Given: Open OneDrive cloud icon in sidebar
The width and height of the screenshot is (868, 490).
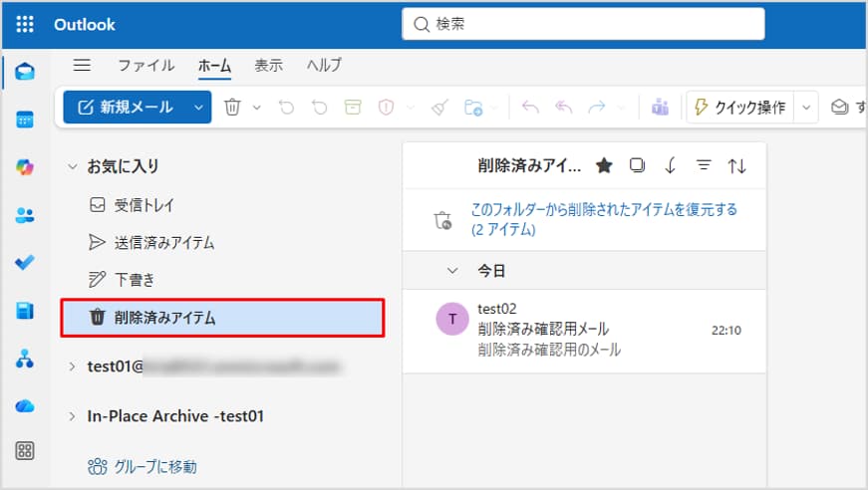Looking at the screenshot, I should [25, 406].
